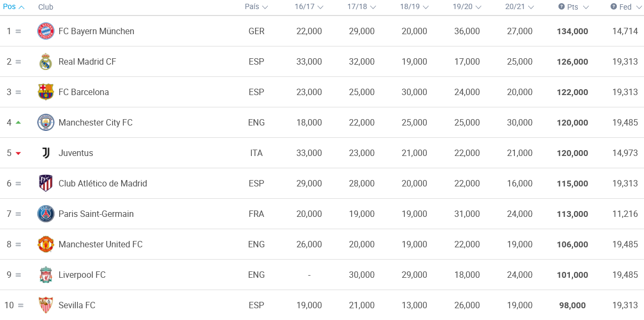The height and width of the screenshot is (320, 644).
Task: Click the FC Barcelona crest icon
Action: [x=46, y=92]
